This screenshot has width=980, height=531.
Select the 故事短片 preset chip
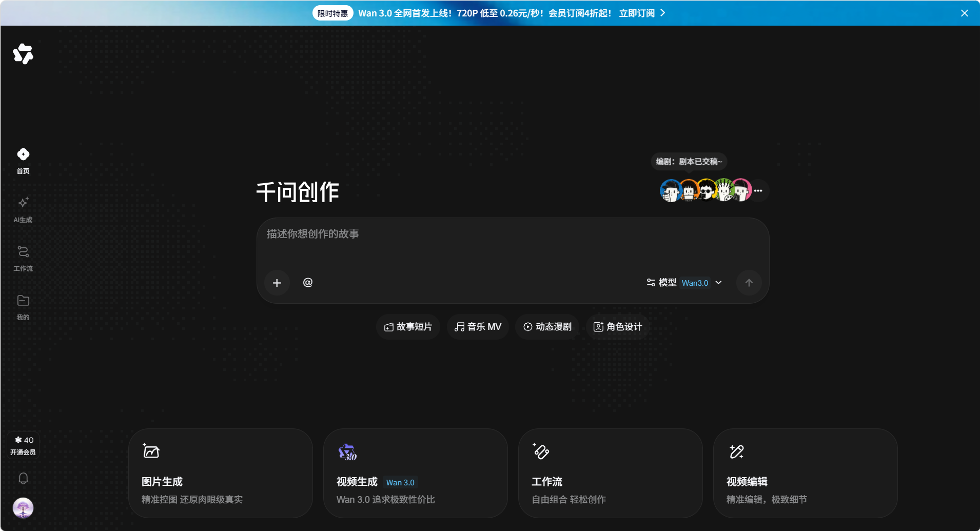408,327
